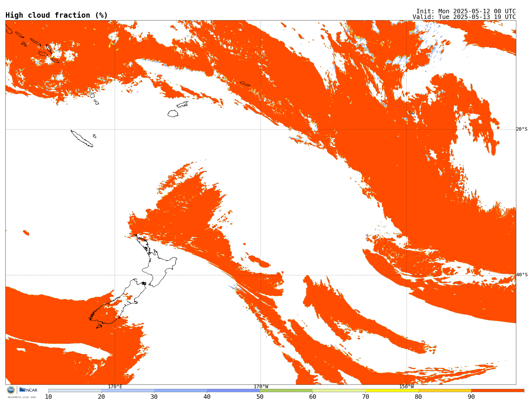Click the NCAR logo
Viewport: 532px width, 400px height.
click(28, 390)
